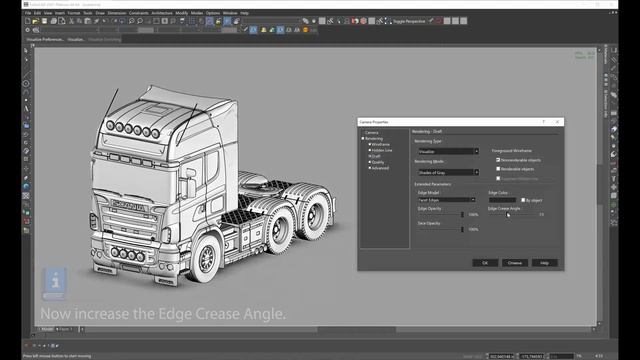Select the circle drawing tool in left toolbar
640x360 pixels.
coord(27,83)
